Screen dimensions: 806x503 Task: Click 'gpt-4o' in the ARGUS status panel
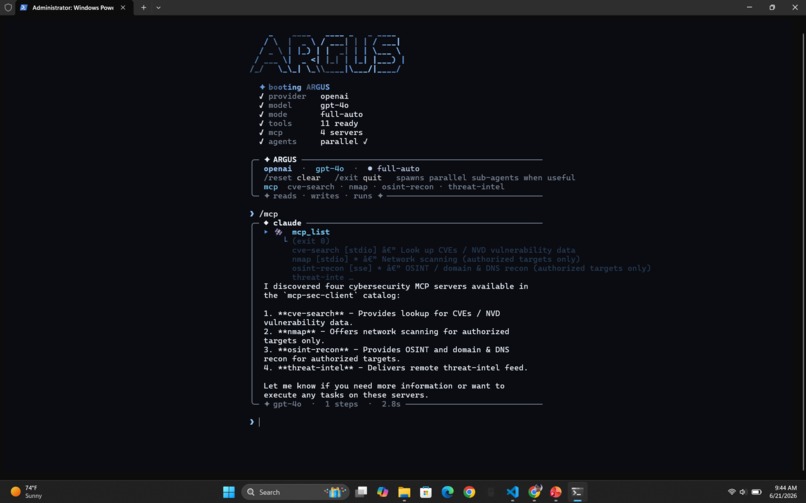coord(329,169)
